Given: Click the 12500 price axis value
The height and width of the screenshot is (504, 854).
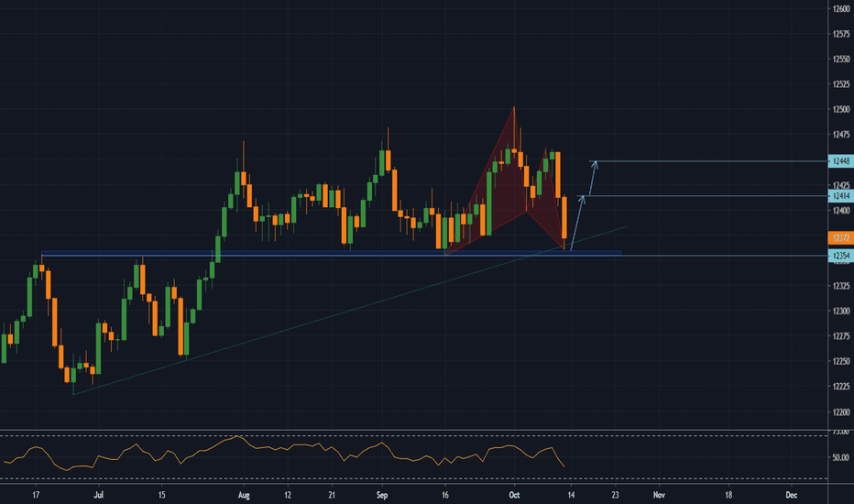Looking at the screenshot, I should (x=841, y=110).
